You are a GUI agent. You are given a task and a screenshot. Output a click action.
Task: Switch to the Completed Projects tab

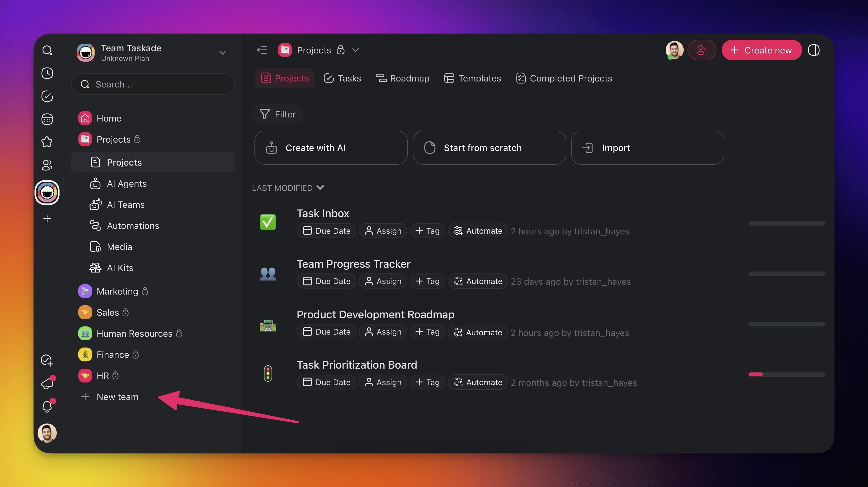coord(564,78)
